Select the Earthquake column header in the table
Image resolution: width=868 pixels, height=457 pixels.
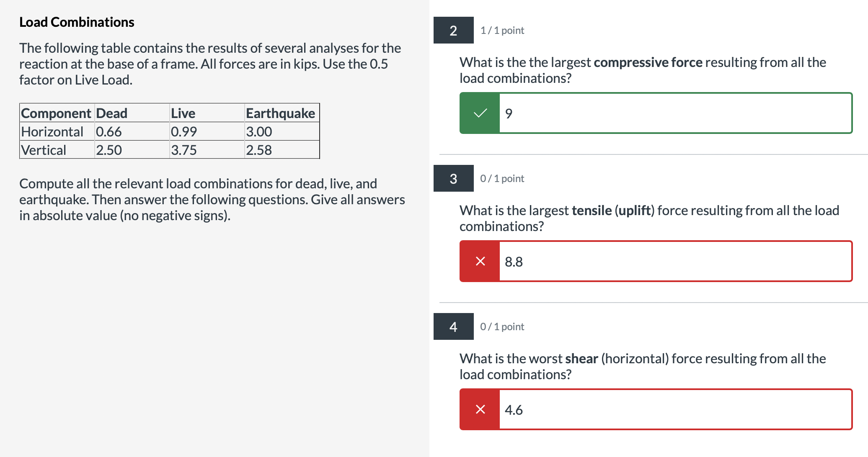point(280,113)
